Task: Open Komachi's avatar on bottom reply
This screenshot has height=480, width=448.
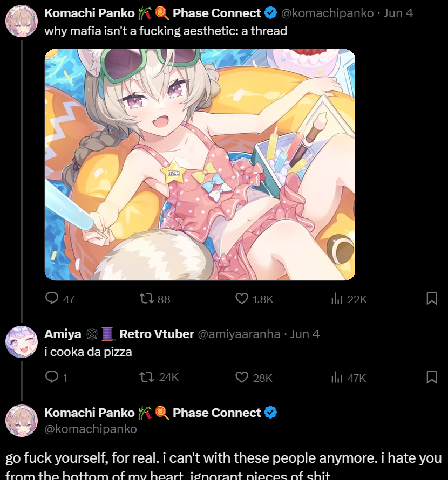Action: (22, 421)
